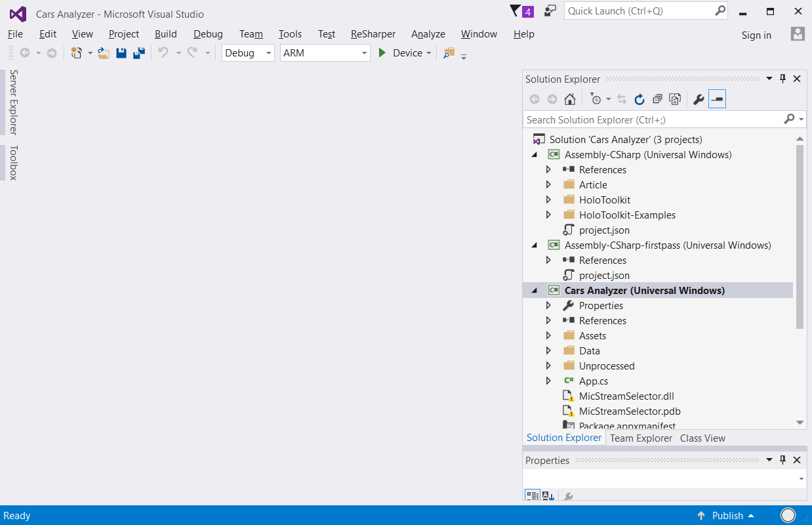
Task: Select the Unprocessed folder
Action: 607,366
